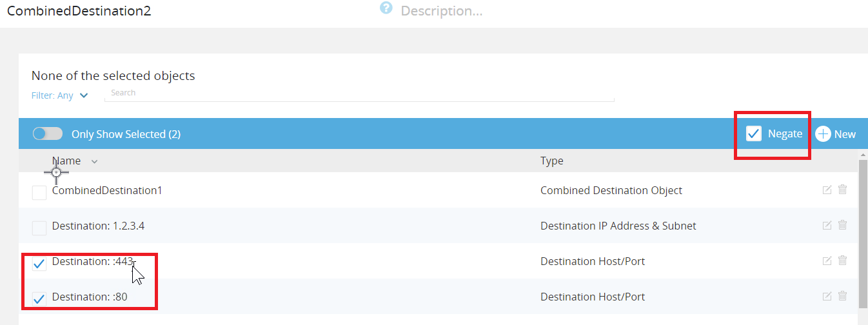
Task: Delete the Destination :443 entry
Action: click(x=842, y=261)
